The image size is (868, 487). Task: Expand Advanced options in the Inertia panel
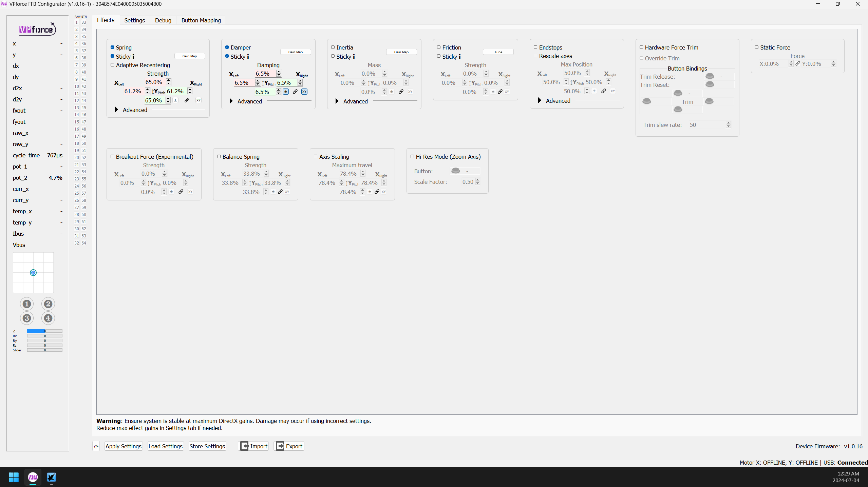(x=336, y=101)
